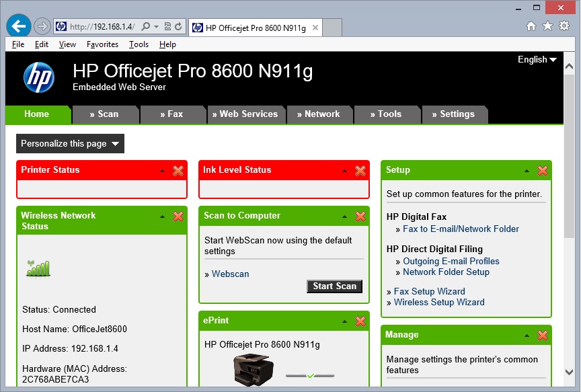Open the browser tools gear icon

point(564,26)
